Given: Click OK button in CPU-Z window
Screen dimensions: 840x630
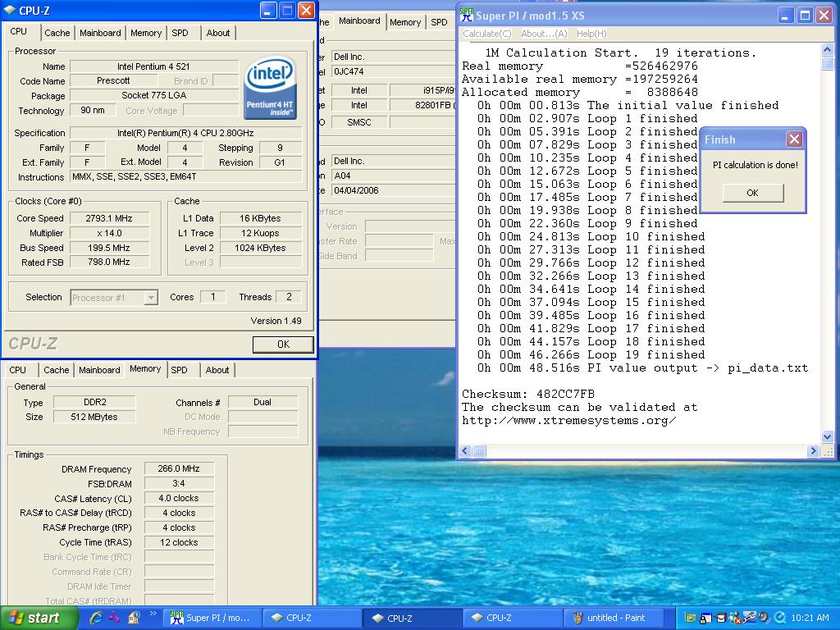Looking at the screenshot, I should pyautogui.click(x=283, y=344).
